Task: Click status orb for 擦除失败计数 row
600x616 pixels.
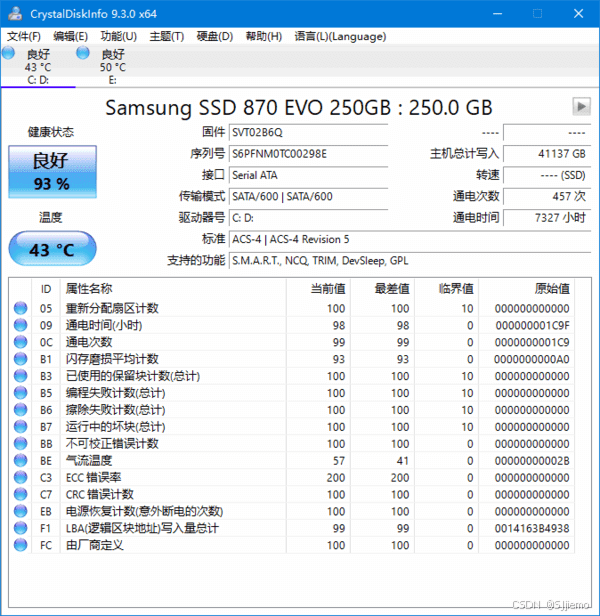Action: (x=20, y=409)
